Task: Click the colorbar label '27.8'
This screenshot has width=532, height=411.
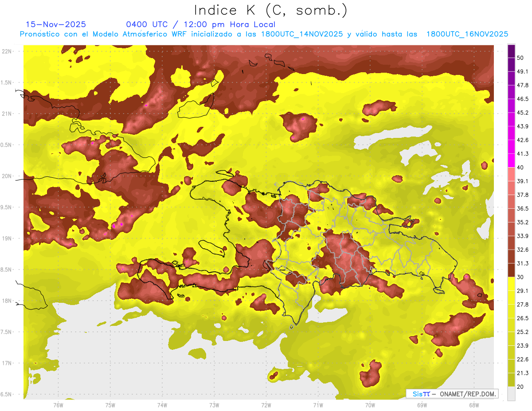Action: (523, 305)
